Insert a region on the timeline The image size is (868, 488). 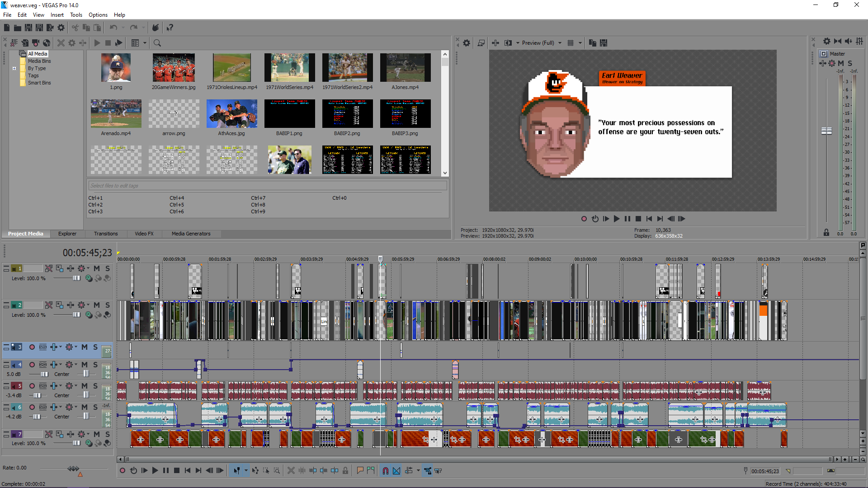371,471
